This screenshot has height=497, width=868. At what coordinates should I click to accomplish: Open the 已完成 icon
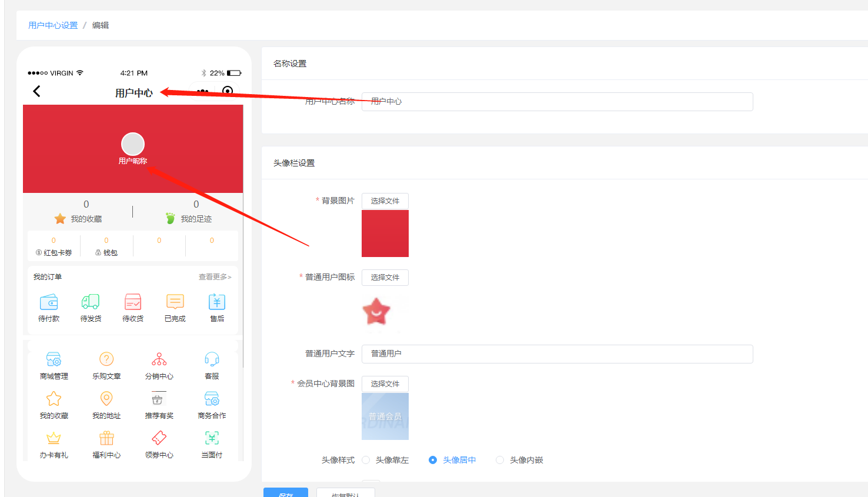[x=175, y=302]
